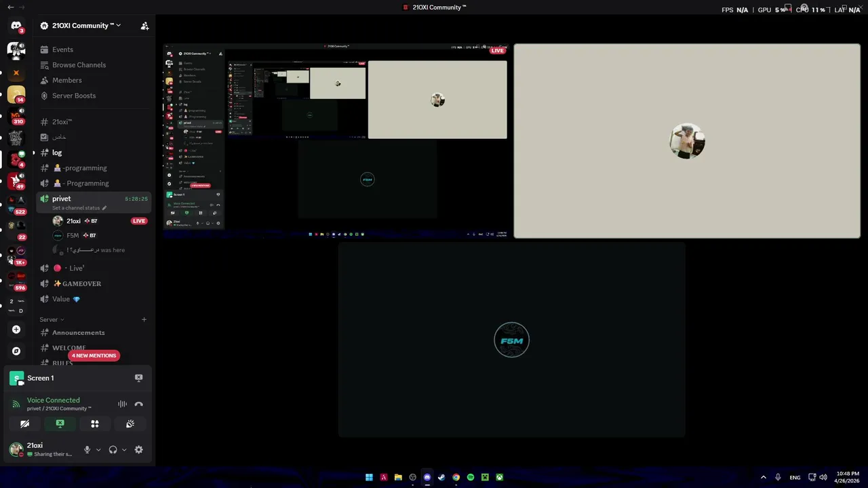Viewport: 868px width, 488px height.
Task: Open Discover servers compass icon
Action: click(x=16, y=351)
